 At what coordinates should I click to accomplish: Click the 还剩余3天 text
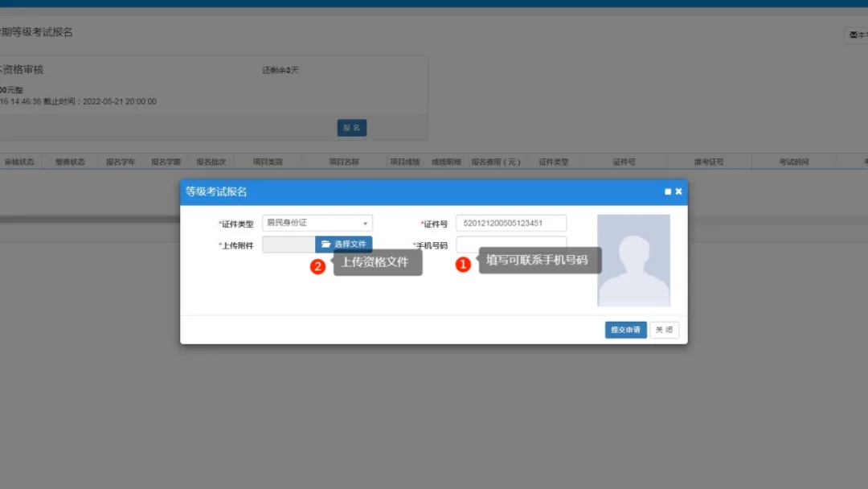[x=280, y=70]
